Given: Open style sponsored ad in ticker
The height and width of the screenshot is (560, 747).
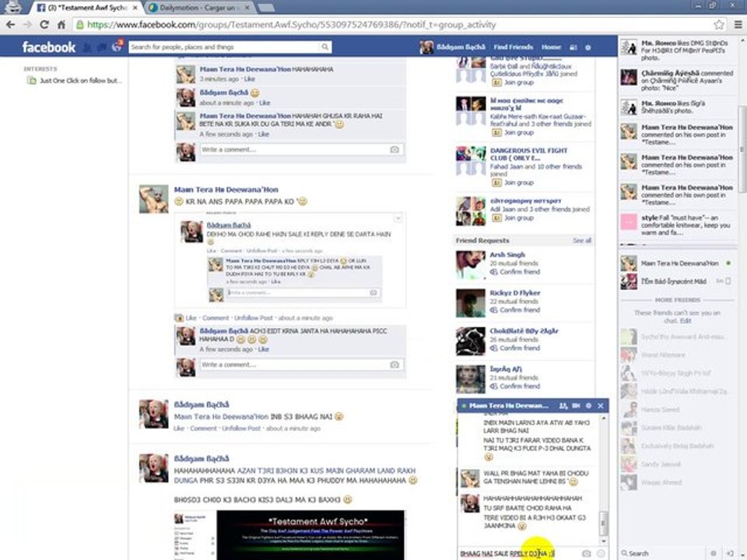Looking at the screenshot, I should 676,225.
